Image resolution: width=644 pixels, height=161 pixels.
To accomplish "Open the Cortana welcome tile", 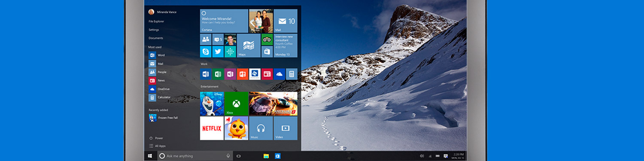I will coord(224,21).
